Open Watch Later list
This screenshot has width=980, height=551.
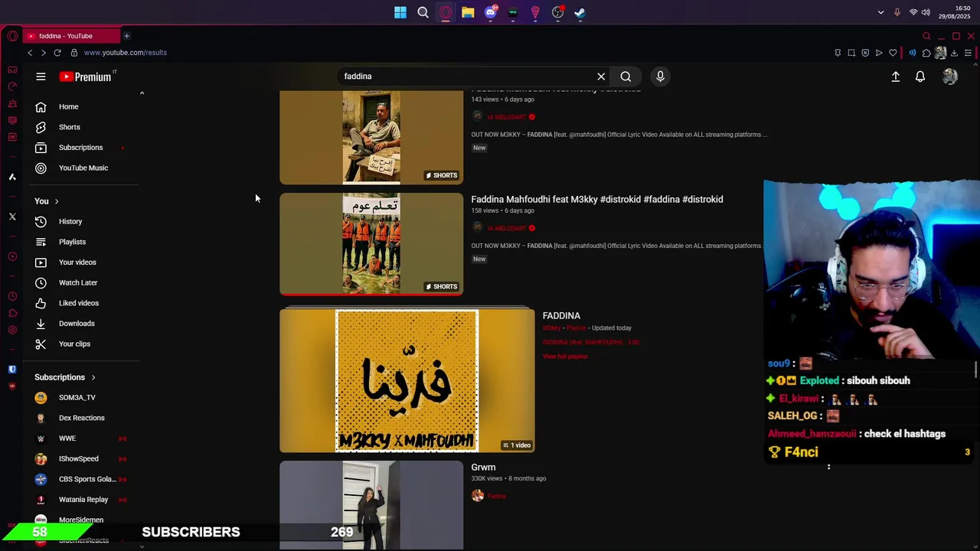click(84, 282)
